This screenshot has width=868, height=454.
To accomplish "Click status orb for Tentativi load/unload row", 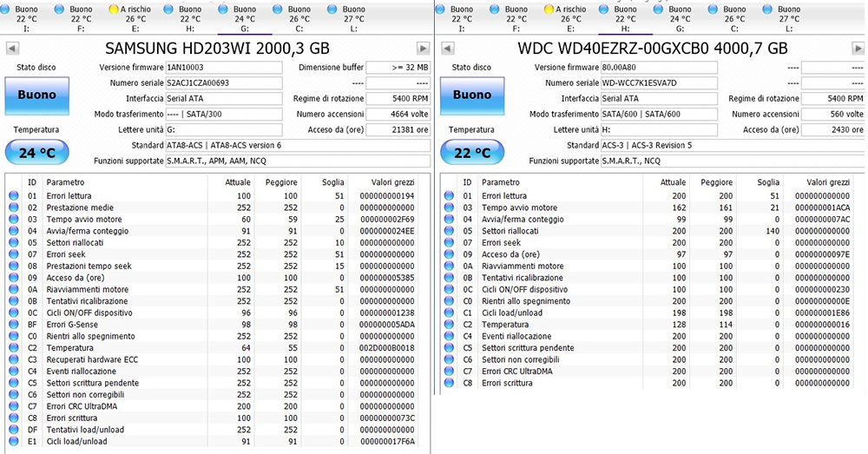I will tap(14, 430).
